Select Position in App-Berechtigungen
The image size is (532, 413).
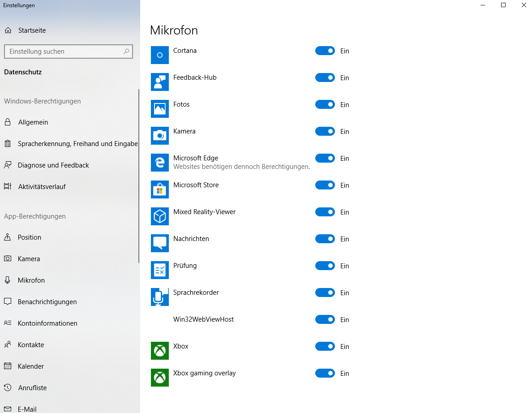[69, 237]
